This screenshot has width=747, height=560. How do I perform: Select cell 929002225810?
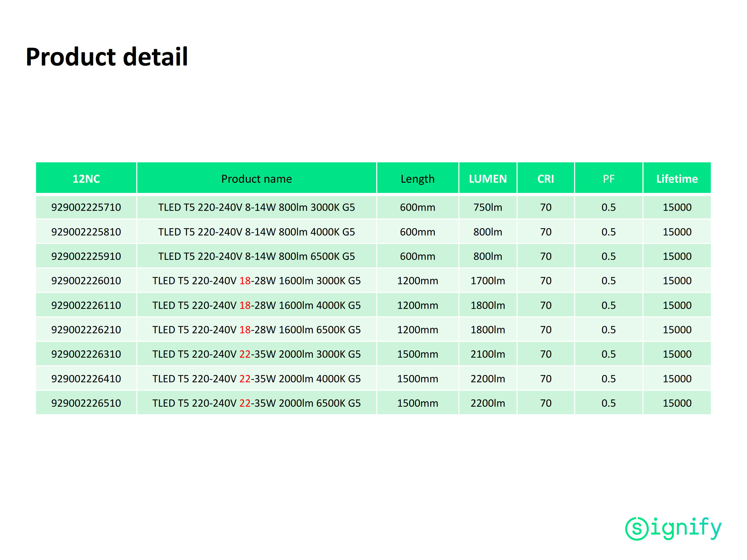point(86,231)
